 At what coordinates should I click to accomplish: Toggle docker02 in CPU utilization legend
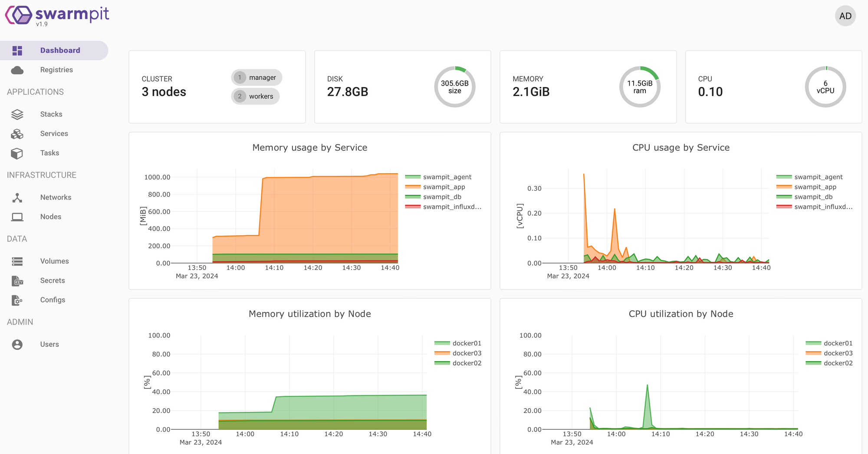pyautogui.click(x=829, y=363)
